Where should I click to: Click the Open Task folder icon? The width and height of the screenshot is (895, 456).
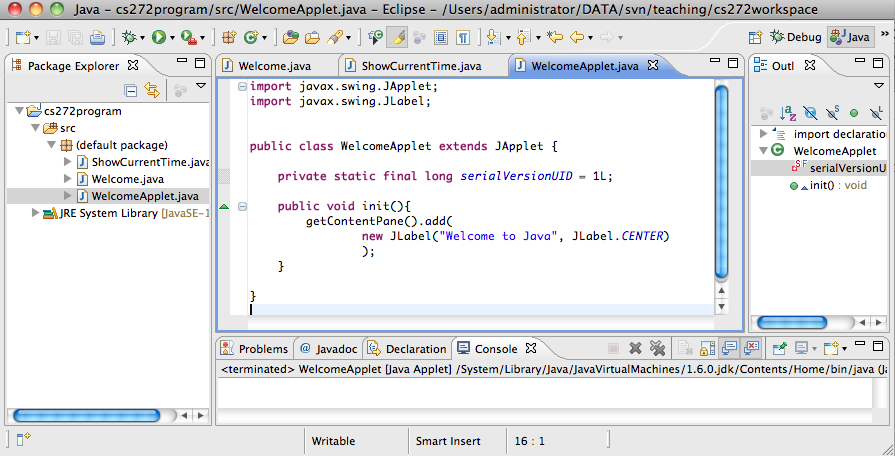click(312, 38)
